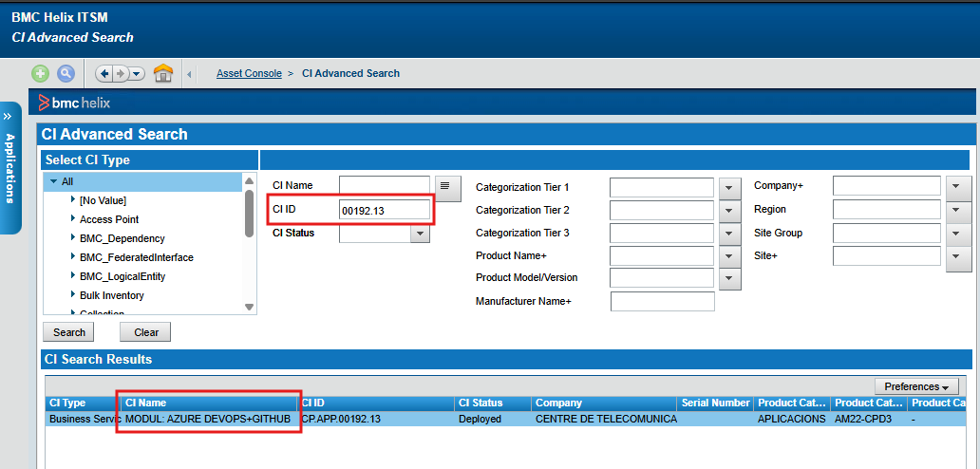The height and width of the screenshot is (469, 980).
Task: Click the Deployed status cell
Action: [493, 419]
